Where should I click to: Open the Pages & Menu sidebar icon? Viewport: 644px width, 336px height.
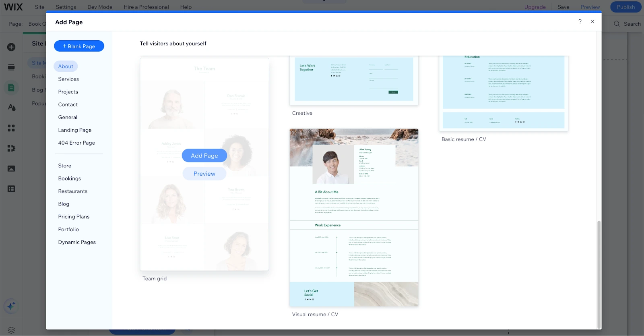[11, 87]
